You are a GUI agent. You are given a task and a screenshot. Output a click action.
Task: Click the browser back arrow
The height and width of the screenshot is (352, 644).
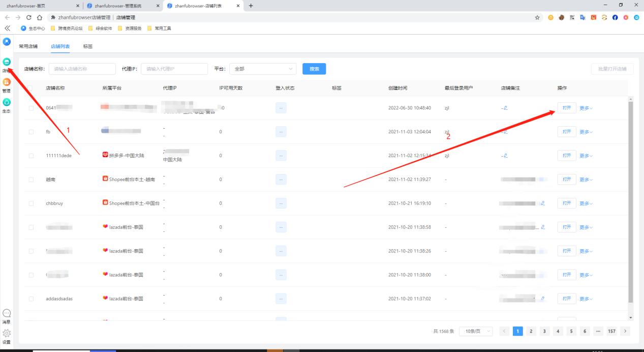(7, 18)
